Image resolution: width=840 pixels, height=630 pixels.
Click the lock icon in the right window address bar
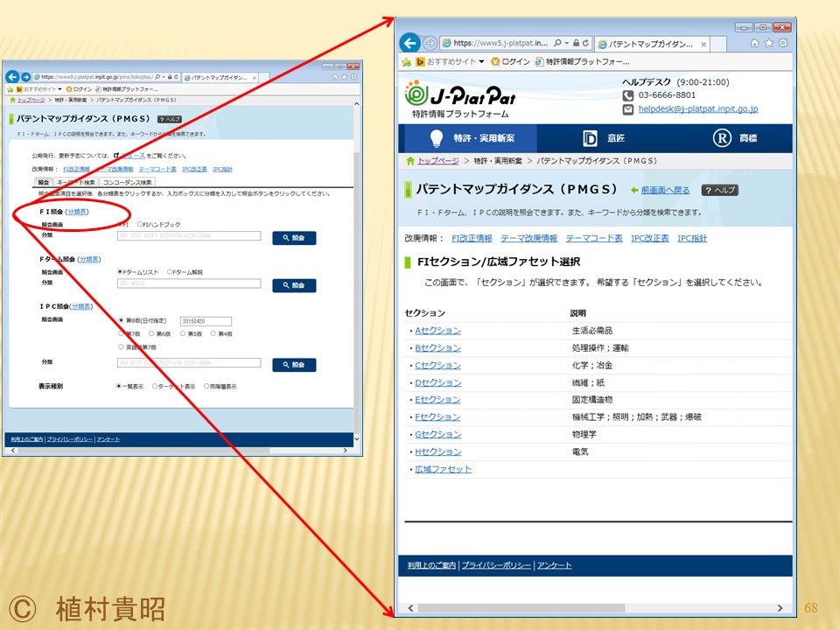576,43
